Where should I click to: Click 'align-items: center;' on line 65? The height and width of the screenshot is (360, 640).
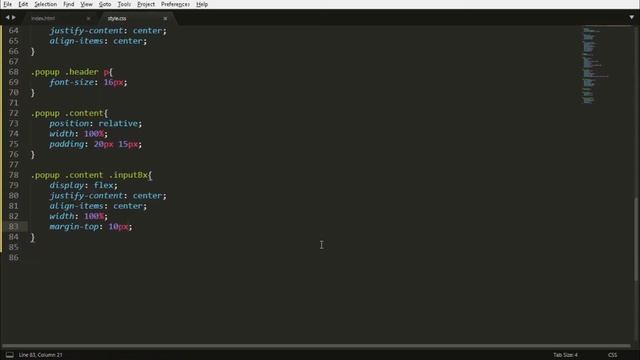pyautogui.click(x=98, y=41)
